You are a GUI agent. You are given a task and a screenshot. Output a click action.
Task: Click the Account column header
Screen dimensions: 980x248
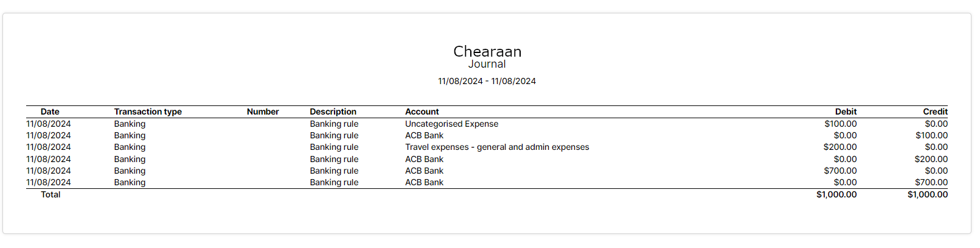click(422, 112)
